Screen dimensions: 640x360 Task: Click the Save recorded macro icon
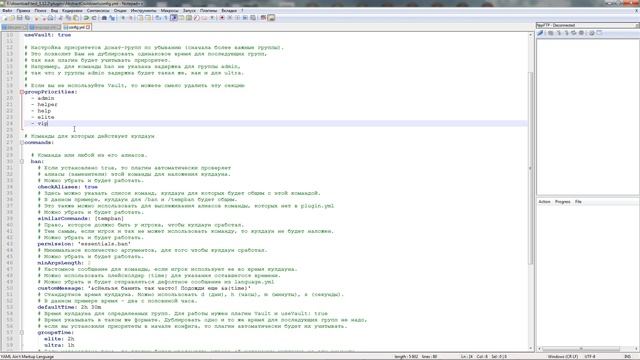click(x=253, y=18)
